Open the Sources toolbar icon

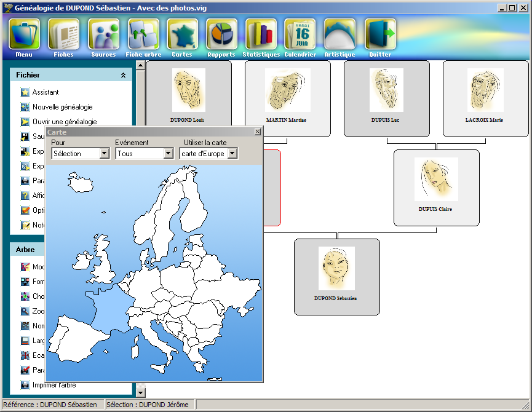103,34
